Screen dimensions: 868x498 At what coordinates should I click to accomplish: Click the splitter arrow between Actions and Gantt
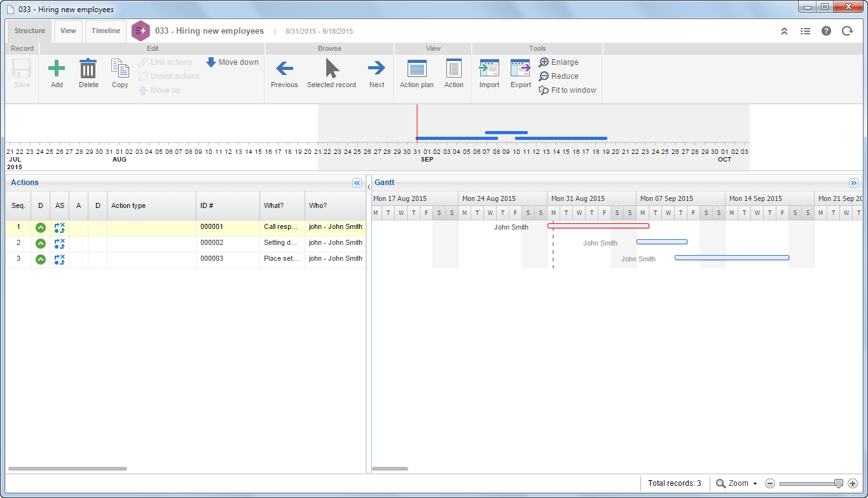pos(369,187)
